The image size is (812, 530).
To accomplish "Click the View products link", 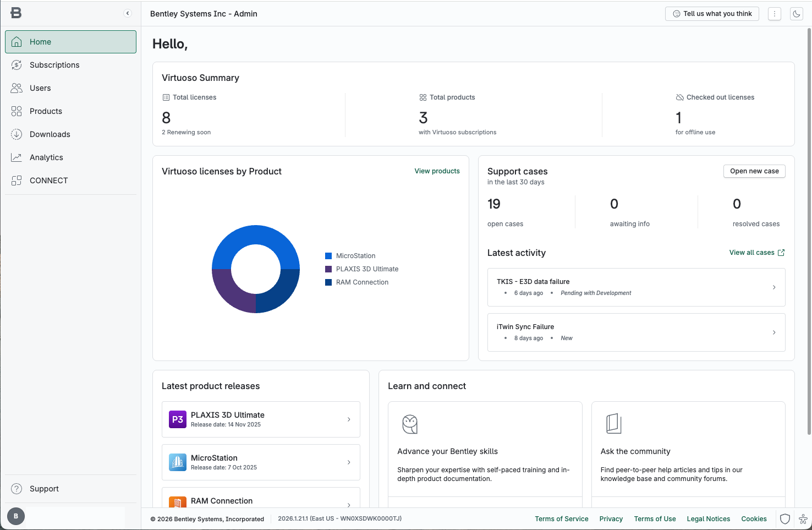I will coord(437,171).
